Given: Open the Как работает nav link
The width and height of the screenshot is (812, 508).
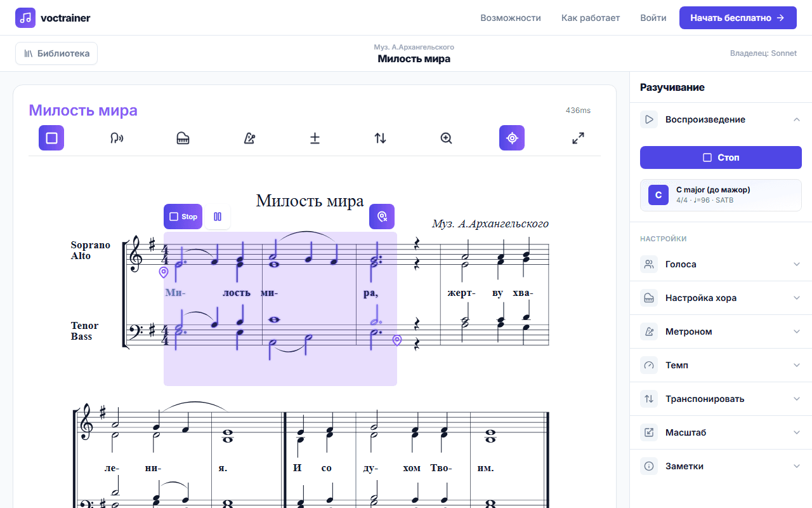Looking at the screenshot, I should click(x=591, y=18).
